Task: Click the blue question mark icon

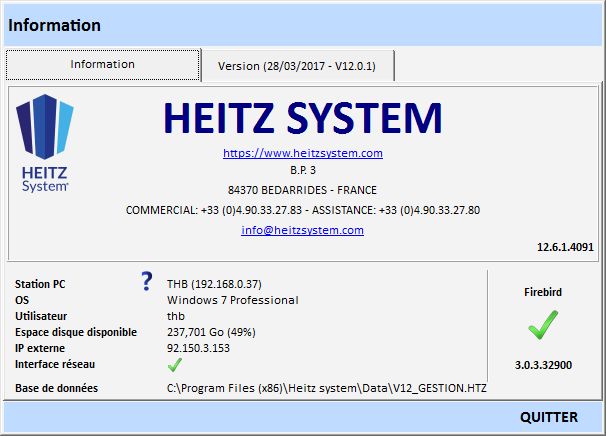Action: (146, 281)
